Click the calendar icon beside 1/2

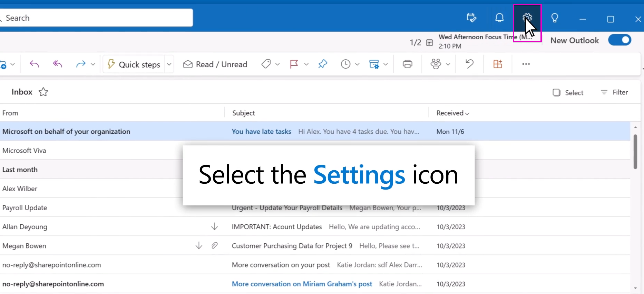point(429,42)
